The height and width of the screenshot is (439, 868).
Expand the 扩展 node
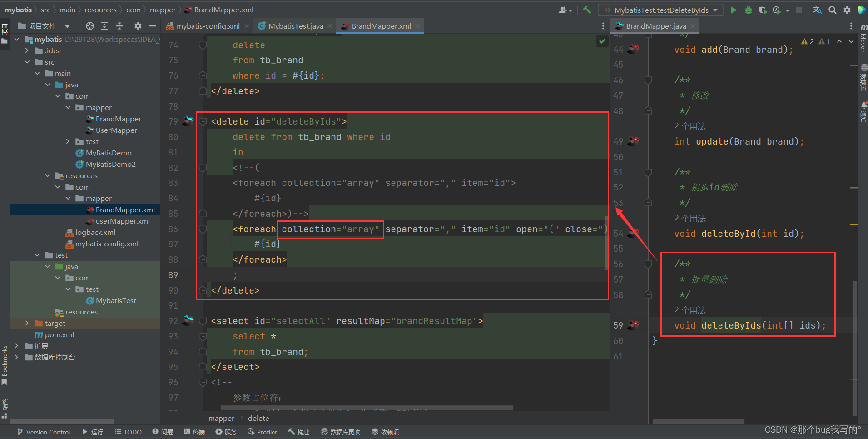17,346
